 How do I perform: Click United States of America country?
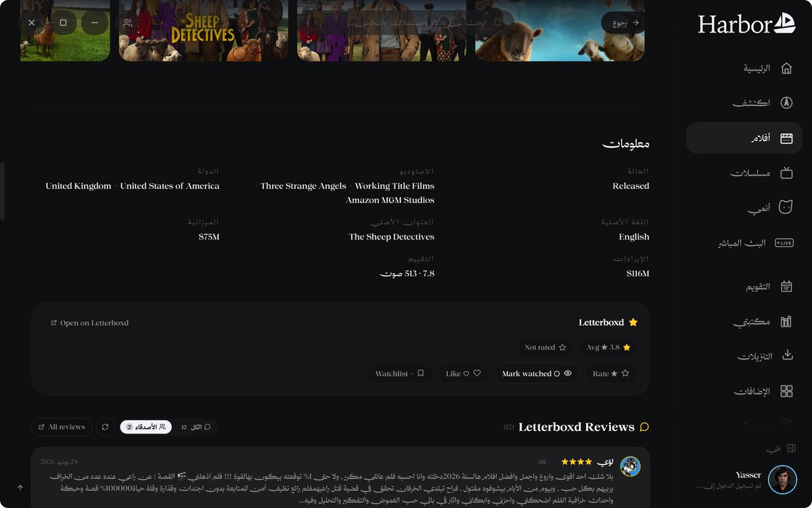pos(170,186)
